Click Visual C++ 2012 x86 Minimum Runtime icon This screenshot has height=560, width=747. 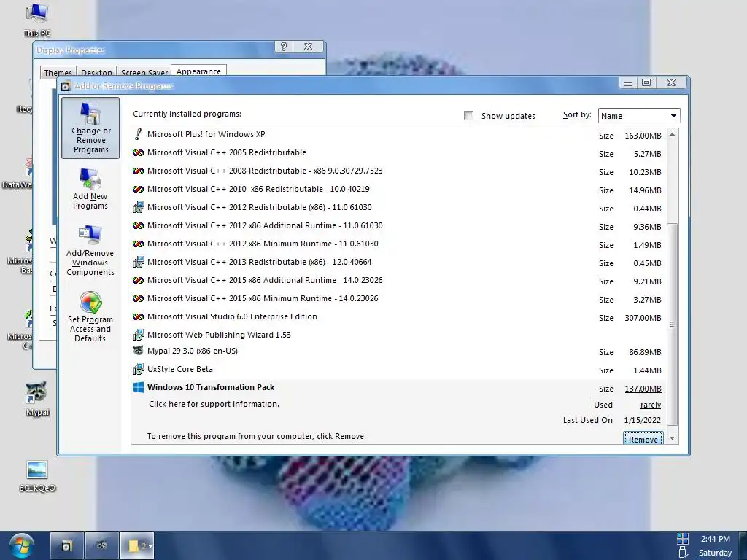pos(138,244)
